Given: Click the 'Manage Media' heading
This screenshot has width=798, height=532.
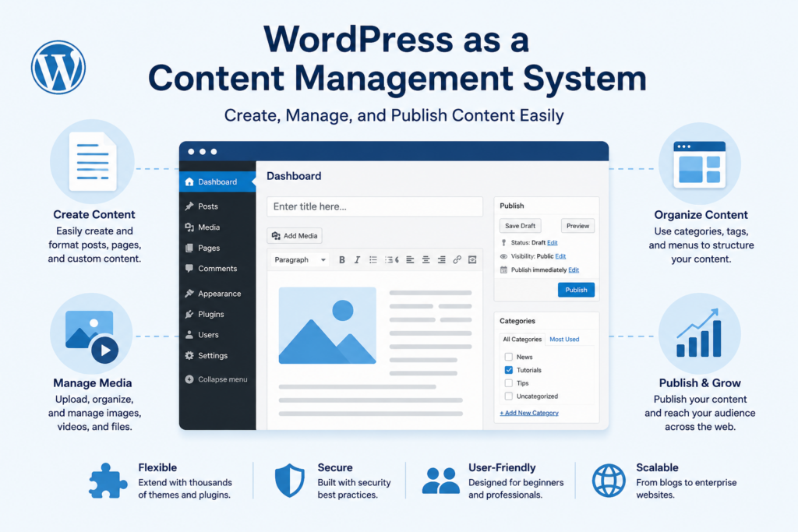Looking at the screenshot, I should [93, 383].
